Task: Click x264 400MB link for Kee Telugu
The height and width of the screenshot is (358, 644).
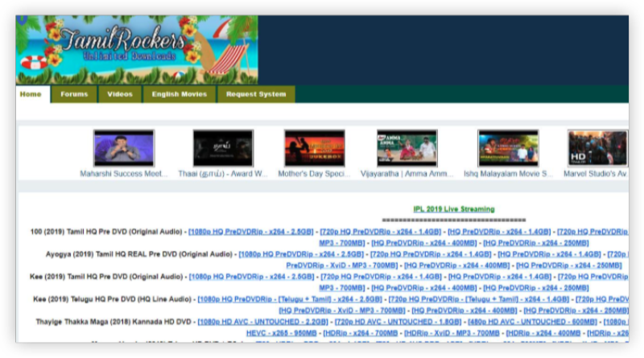Action: pyautogui.click(x=464, y=311)
